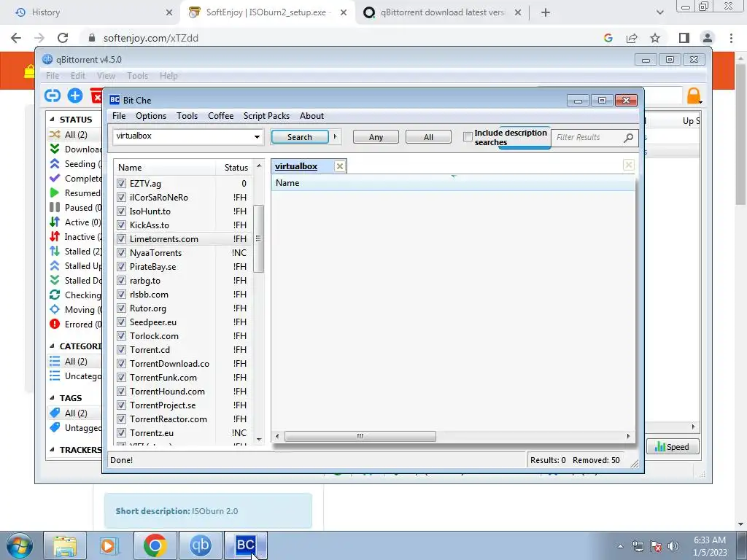Select Paused filter in qBittorrent sidebar

click(75, 208)
